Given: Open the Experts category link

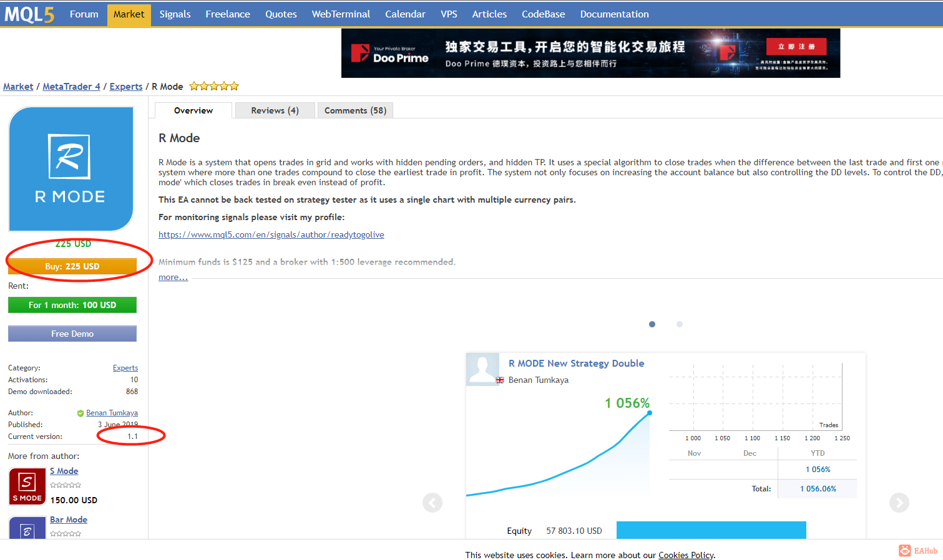Looking at the screenshot, I should (x=125, y=368).
